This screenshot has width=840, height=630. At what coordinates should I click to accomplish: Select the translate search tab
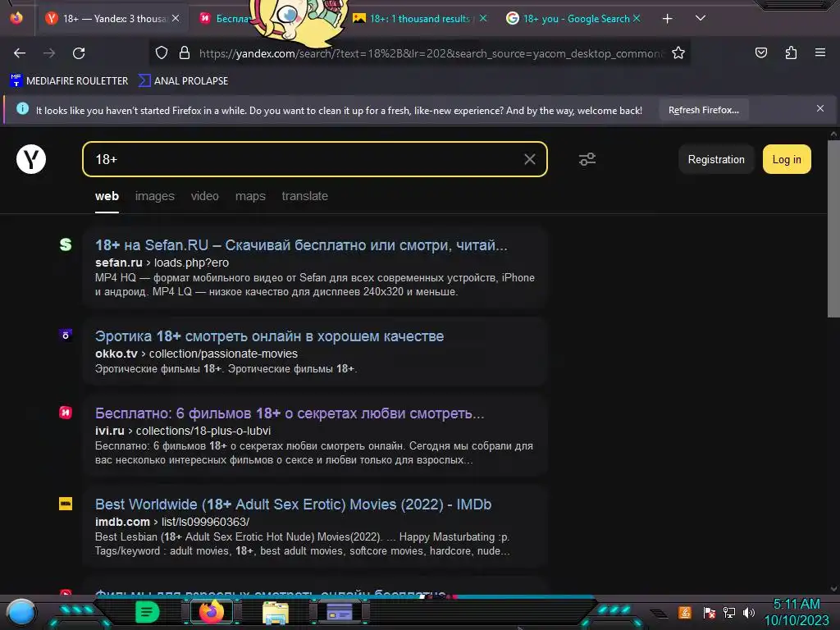tap(305, 196)
